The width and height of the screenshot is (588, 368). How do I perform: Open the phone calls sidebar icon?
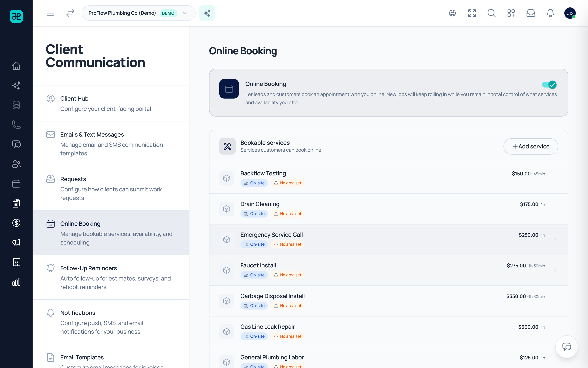tap(16, 125)
